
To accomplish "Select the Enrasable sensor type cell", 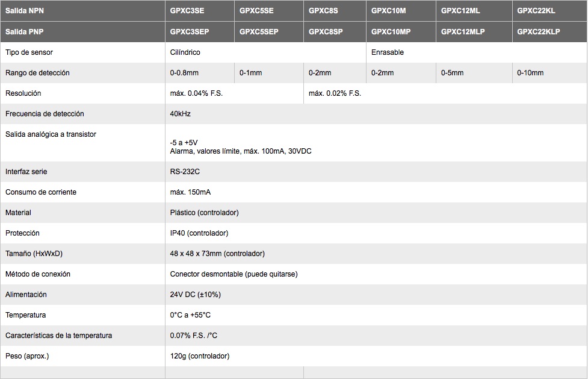I will tap(477, 52).
